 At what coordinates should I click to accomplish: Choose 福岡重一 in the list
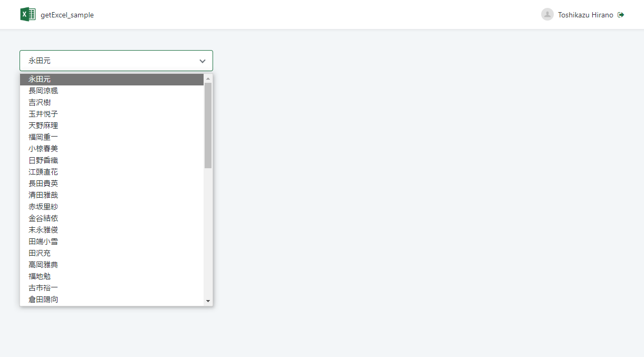click(112, 137)
